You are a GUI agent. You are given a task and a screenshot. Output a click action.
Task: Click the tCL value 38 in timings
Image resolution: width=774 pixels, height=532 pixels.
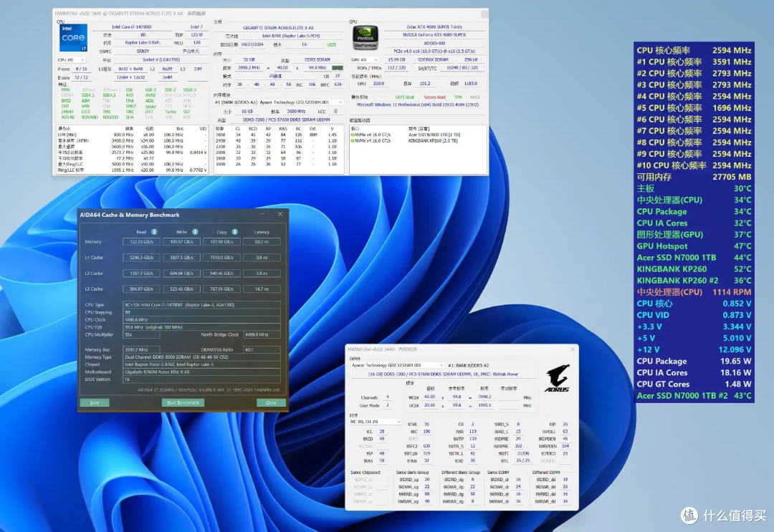381,432
